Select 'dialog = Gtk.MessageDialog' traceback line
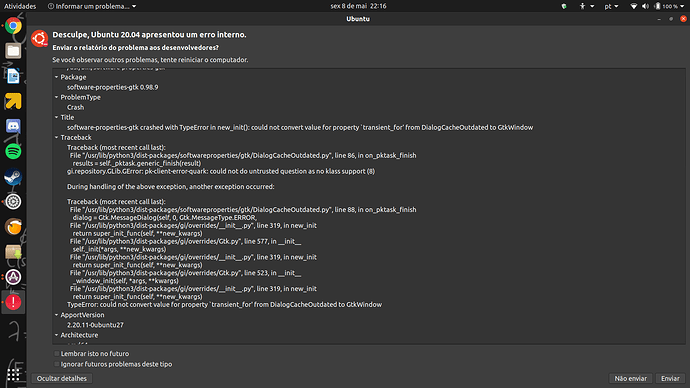The height and width of the screenshot is (388, 690). pyautogui.click(x=165, y=217)
